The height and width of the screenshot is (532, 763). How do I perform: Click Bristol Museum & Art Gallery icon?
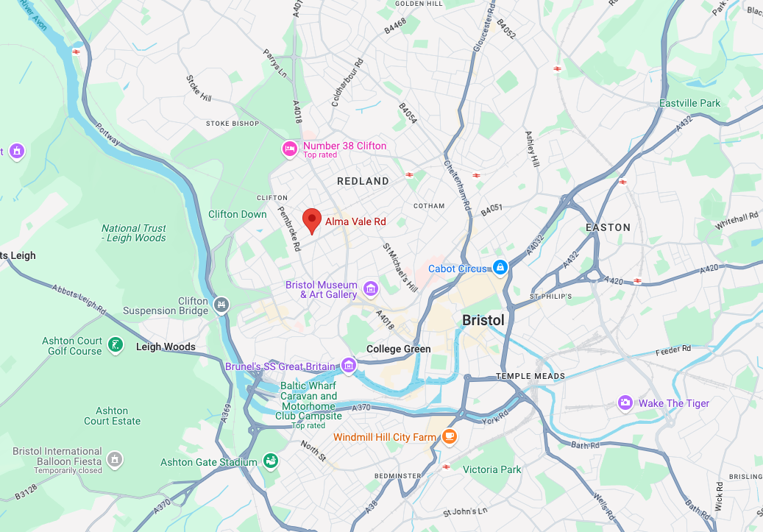pyautogui.click(x=371, y=288)
